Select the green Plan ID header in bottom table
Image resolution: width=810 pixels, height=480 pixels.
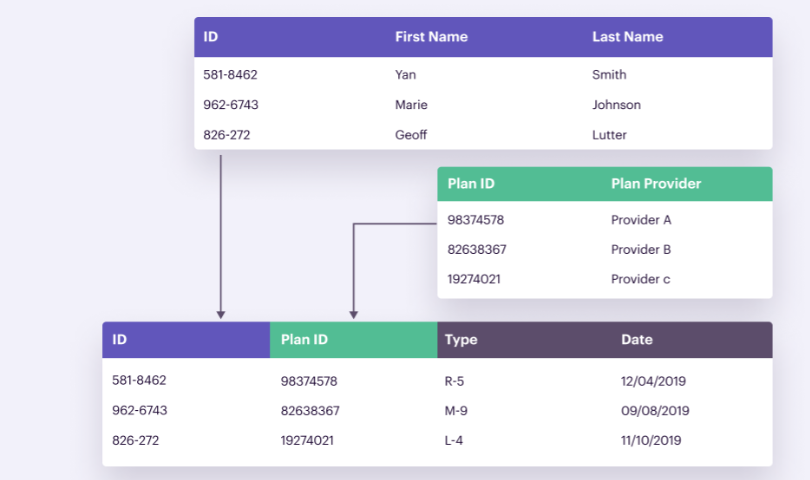point(304,339)
